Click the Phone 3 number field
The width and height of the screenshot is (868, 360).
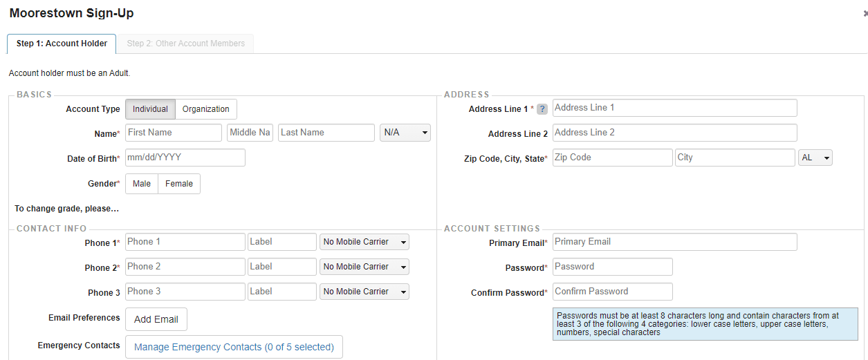185,292
